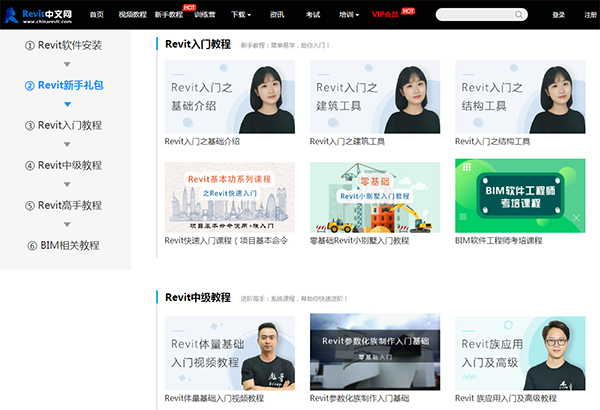Click the Revit中级教程 section heading
Viewport: 600px width, 410px height.
(x=198, y=297)
